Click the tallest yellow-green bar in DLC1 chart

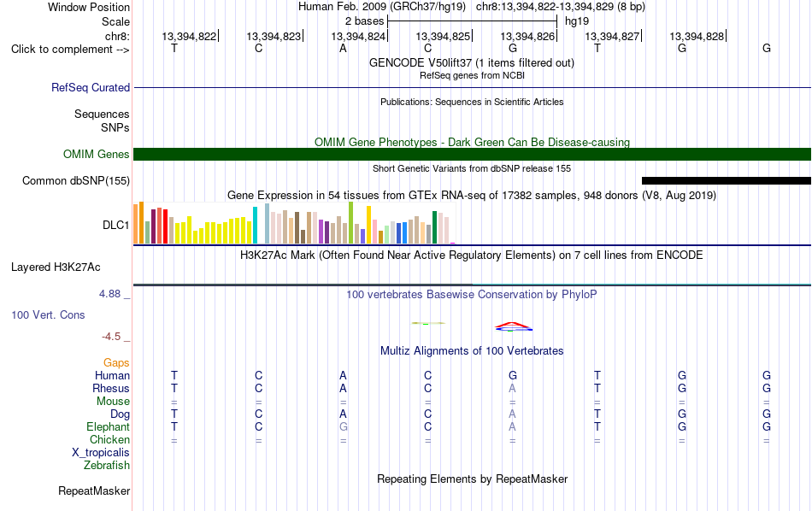tap(350, 223)
